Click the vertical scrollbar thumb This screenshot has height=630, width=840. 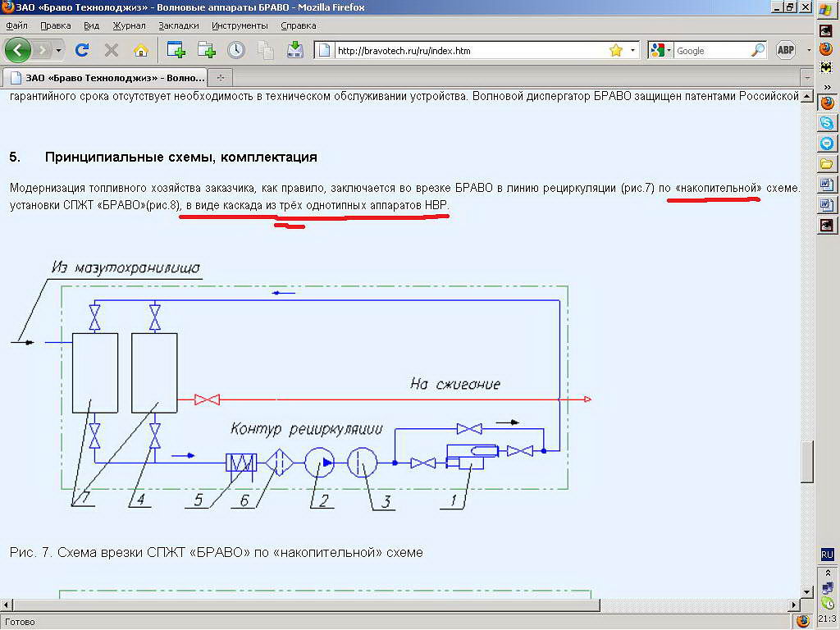(807, 462)
